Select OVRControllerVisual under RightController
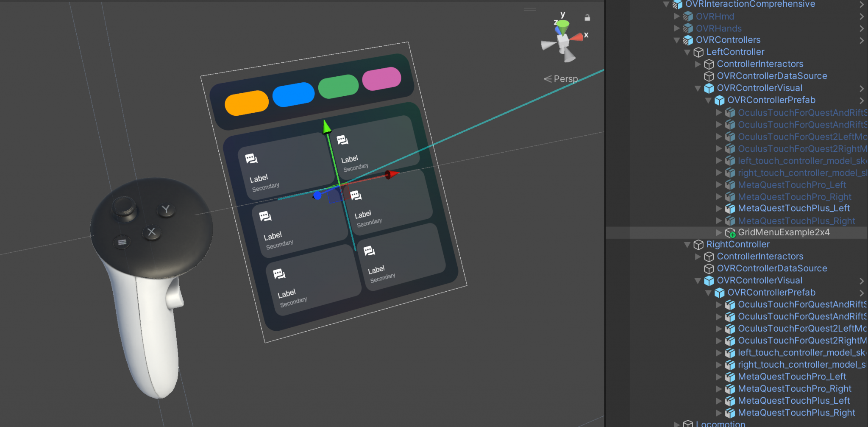This screenshot has width=868, height=427. pyautogui.click(x=759, y=280)
